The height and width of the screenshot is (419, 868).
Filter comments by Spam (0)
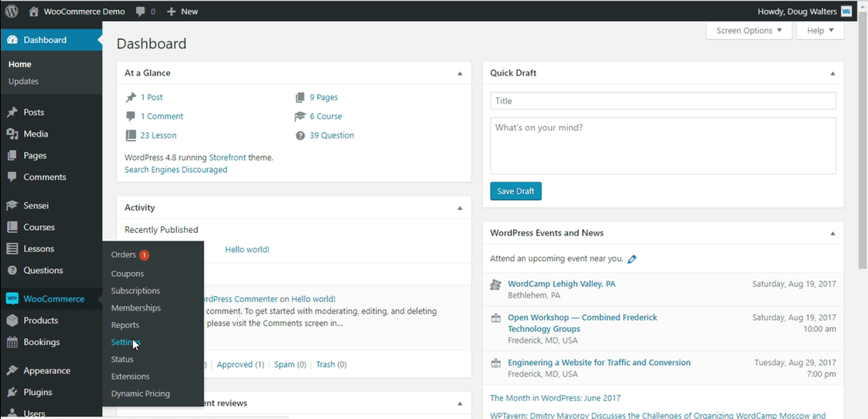coord(290,365)
